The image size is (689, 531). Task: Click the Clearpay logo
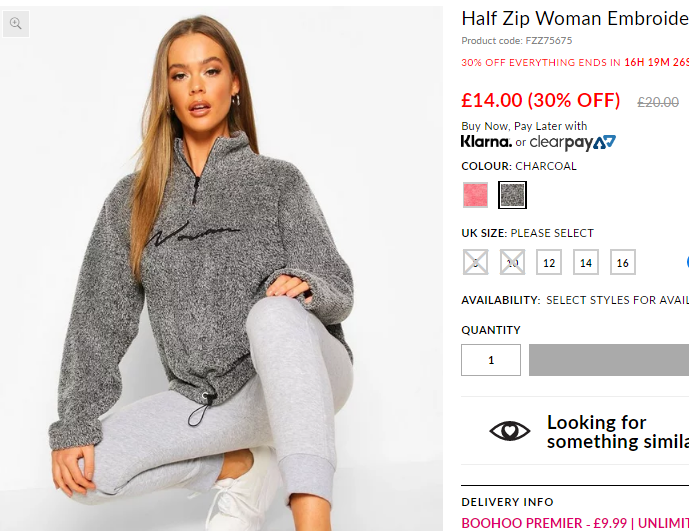pos(573,142)
